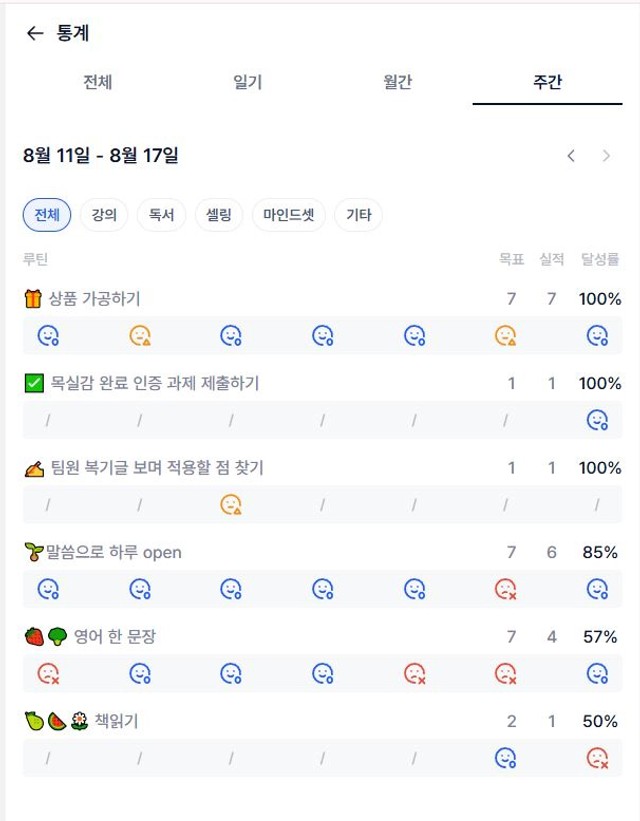Go back using the arrow beside 통계

[35, 34]
